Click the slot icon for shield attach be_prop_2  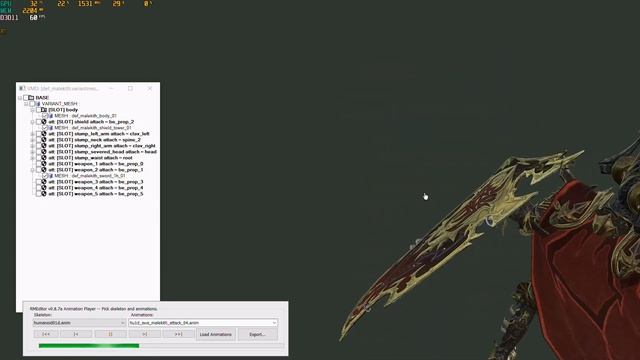click(x=44, y=122)
